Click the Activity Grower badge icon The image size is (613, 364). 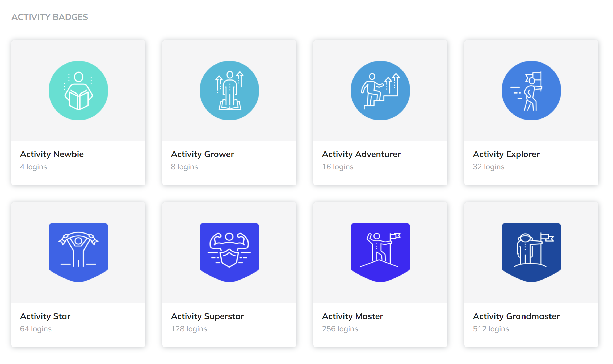(x=229, y=91)
